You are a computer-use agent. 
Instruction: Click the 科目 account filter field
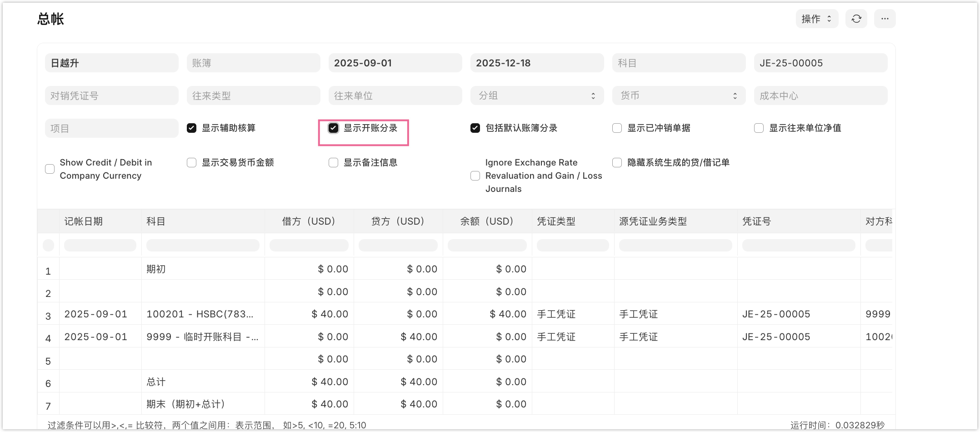tap(679, 63)
